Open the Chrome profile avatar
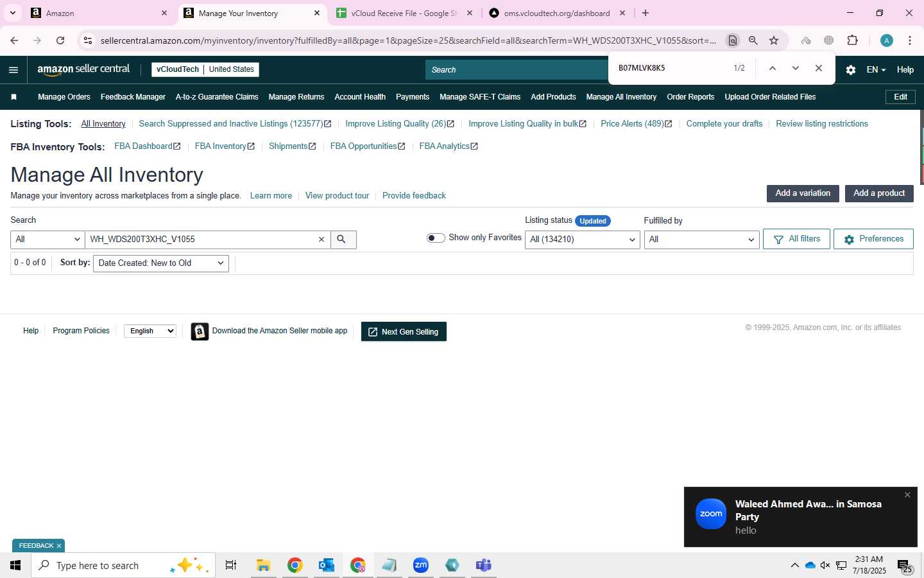The image size is (924, 578). point(887,40)
